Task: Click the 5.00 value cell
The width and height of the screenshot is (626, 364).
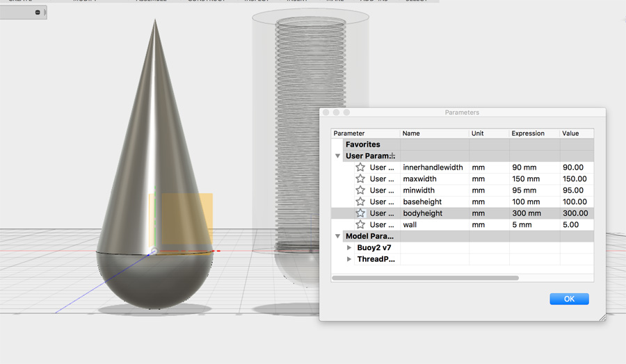Action: [x=577, y=225]
